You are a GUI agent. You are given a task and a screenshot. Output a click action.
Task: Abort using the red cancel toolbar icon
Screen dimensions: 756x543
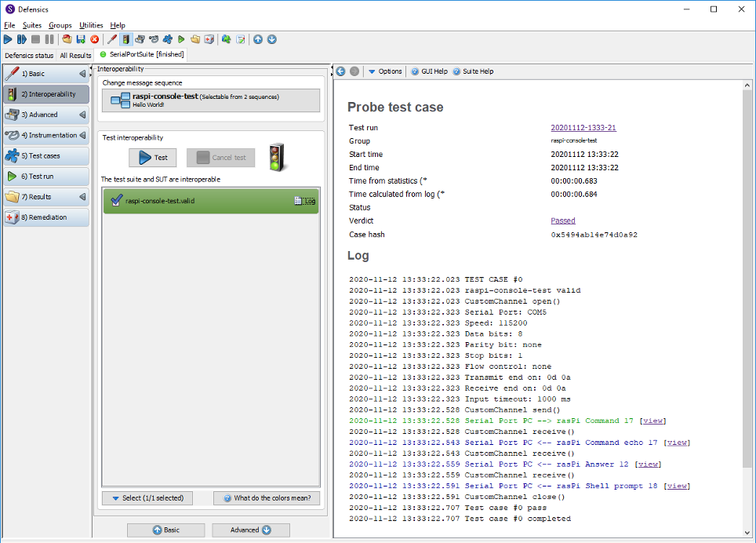[x=93, y=39]
